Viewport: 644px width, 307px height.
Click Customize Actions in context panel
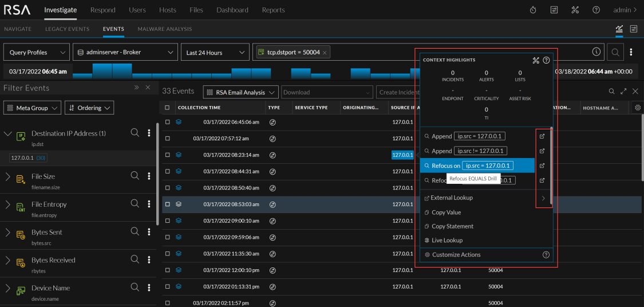[456, 255]
